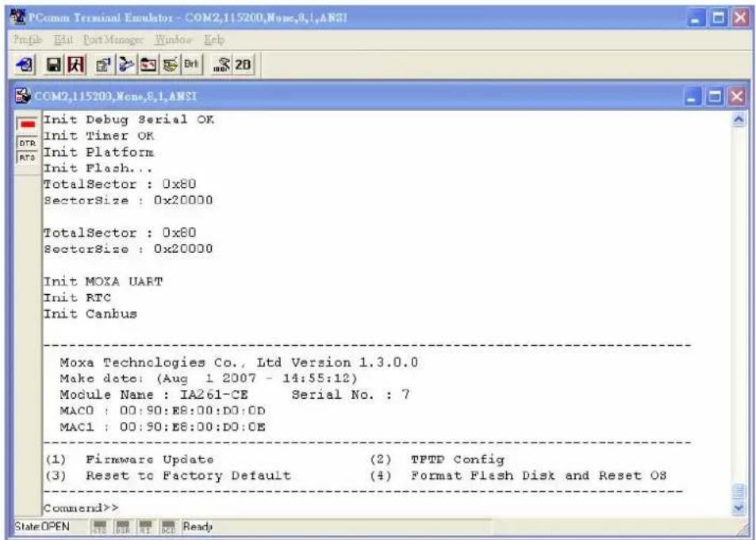Click 'Moxa Technologies Co., Ltd Version 1.3.0.0' line
Viewport: 756px width, 540px height.
[239, 362]
